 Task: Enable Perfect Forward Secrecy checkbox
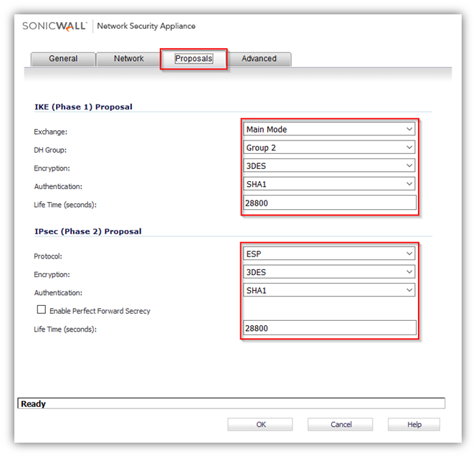[x=42, y=310]
